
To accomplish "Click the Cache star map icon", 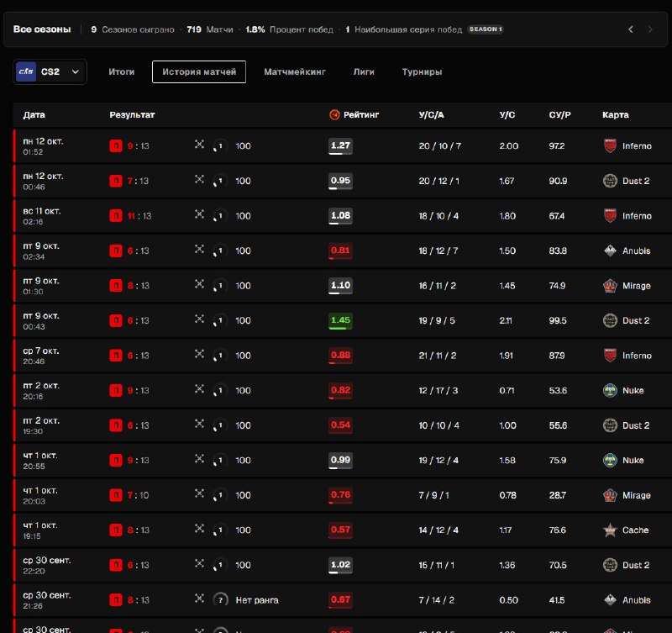I will click(610, 530).
